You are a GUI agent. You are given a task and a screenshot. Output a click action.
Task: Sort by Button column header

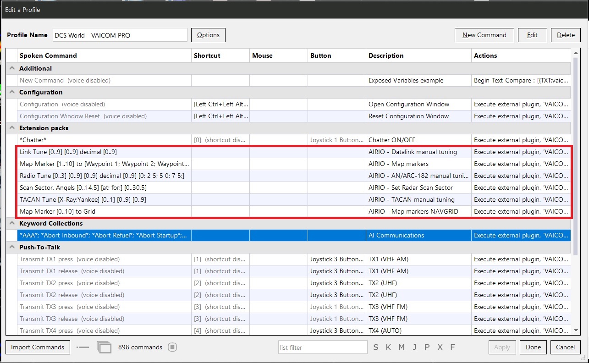coord(337,55)
